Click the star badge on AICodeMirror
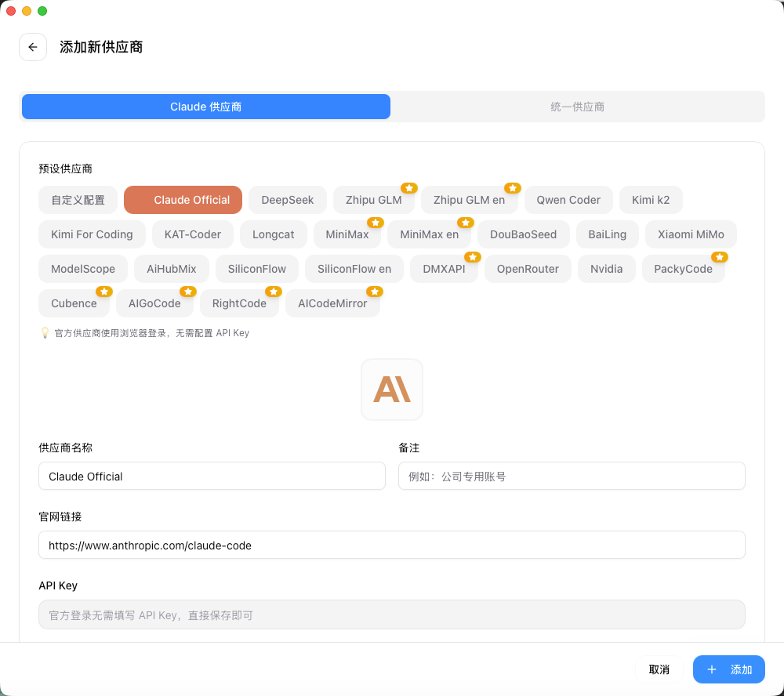The height and width of the screenshot is (696, 784). (x=375, y=292)
